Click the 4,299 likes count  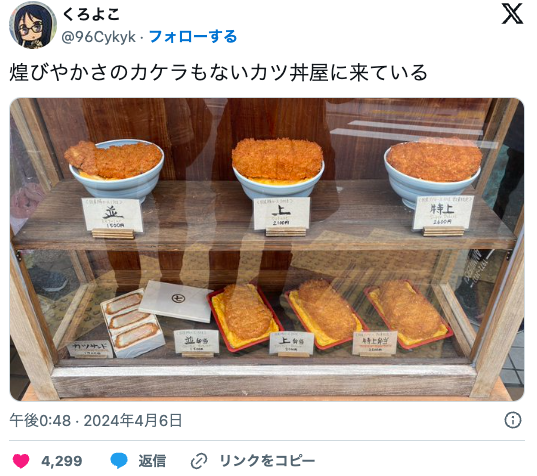(62, 461)
